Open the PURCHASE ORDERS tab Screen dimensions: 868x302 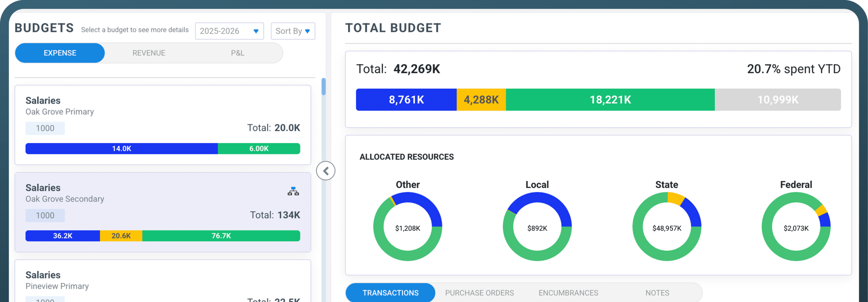pyautogui.click(x=479, y=292)
